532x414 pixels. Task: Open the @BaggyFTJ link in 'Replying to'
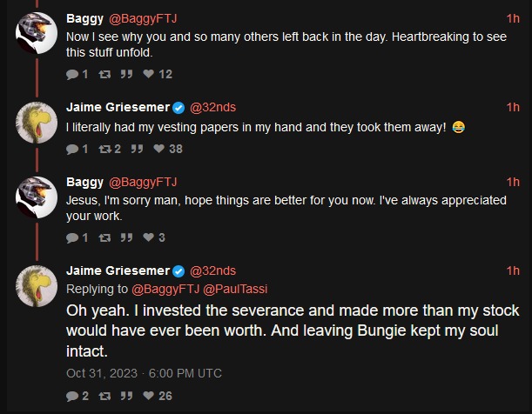click(x=165, y=289)
